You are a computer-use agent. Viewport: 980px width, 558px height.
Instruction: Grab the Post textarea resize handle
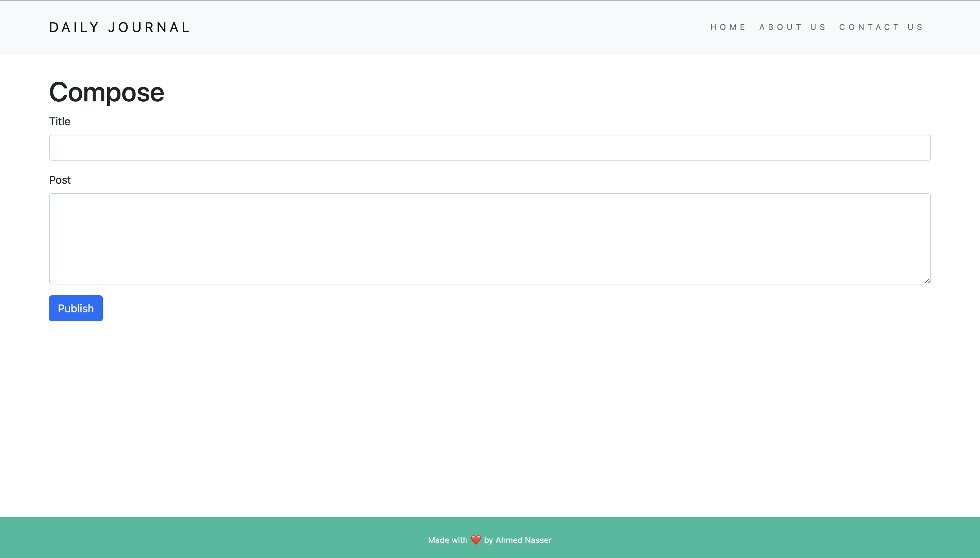(927, 281)
